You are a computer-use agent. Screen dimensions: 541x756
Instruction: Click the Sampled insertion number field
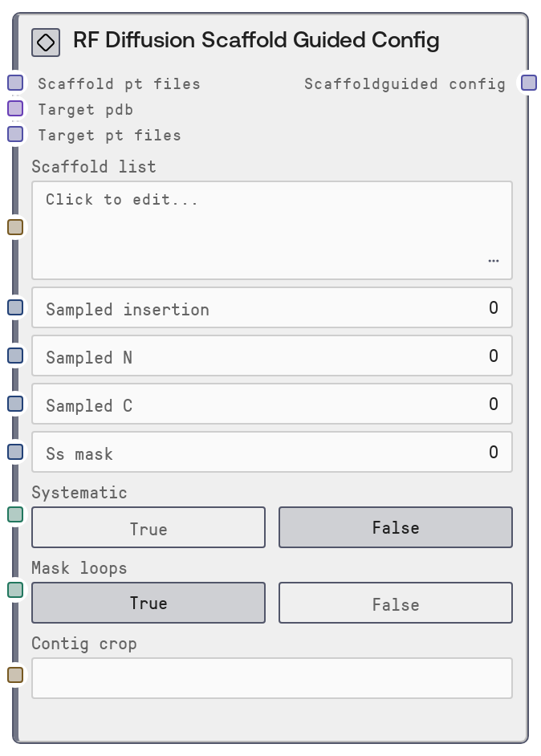tap(271, 308)
